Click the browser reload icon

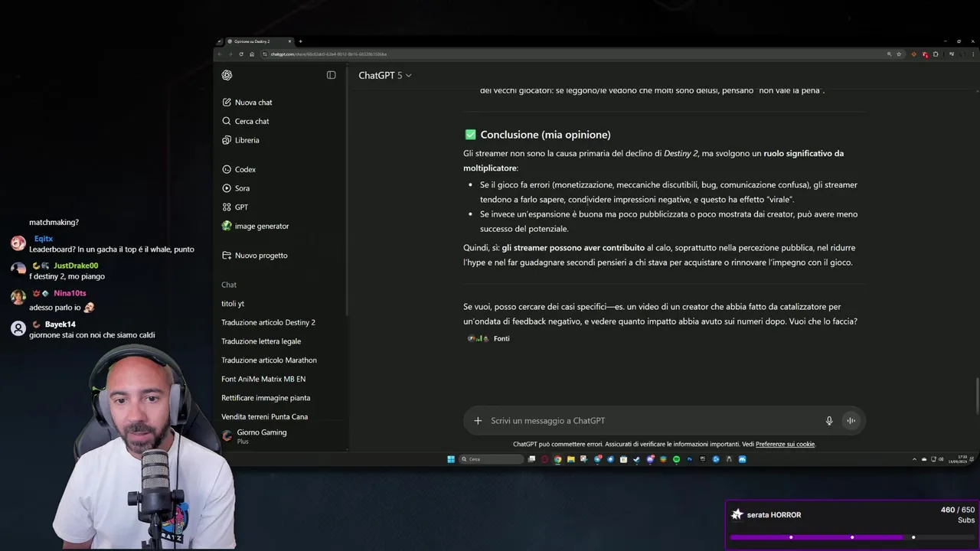[x=241, y=54]
